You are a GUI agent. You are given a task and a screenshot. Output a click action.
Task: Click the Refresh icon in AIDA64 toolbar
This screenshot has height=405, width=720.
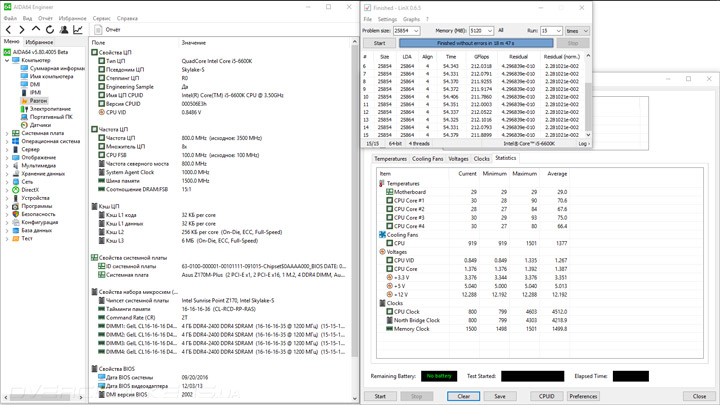pos(50,30)
